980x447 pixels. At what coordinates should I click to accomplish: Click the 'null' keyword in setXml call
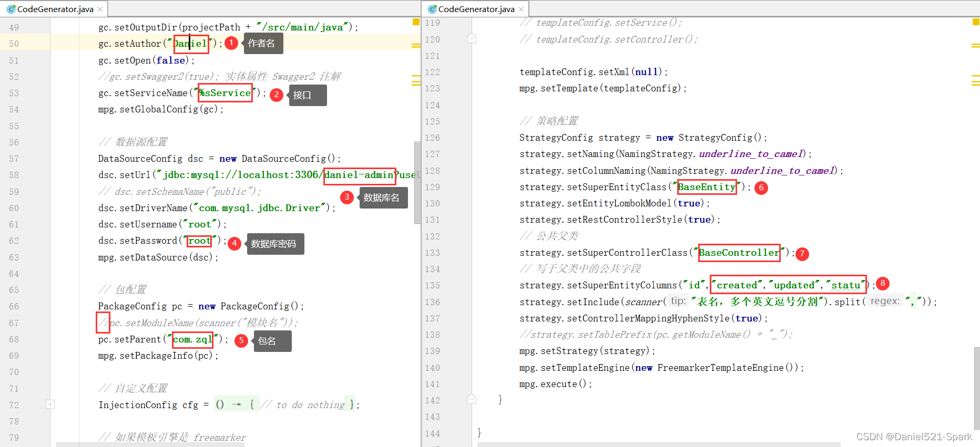click(x=647, y=72)
